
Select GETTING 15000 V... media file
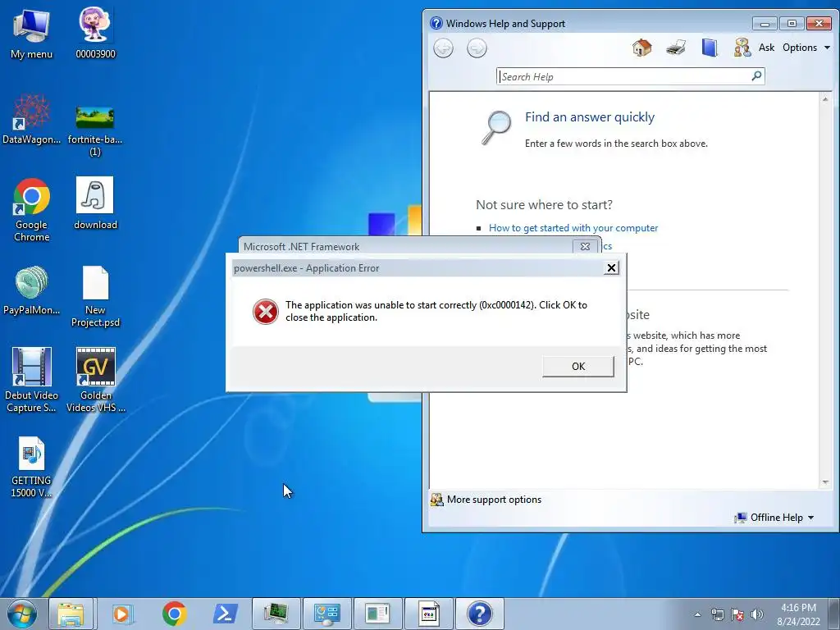(x=32, y=467)
